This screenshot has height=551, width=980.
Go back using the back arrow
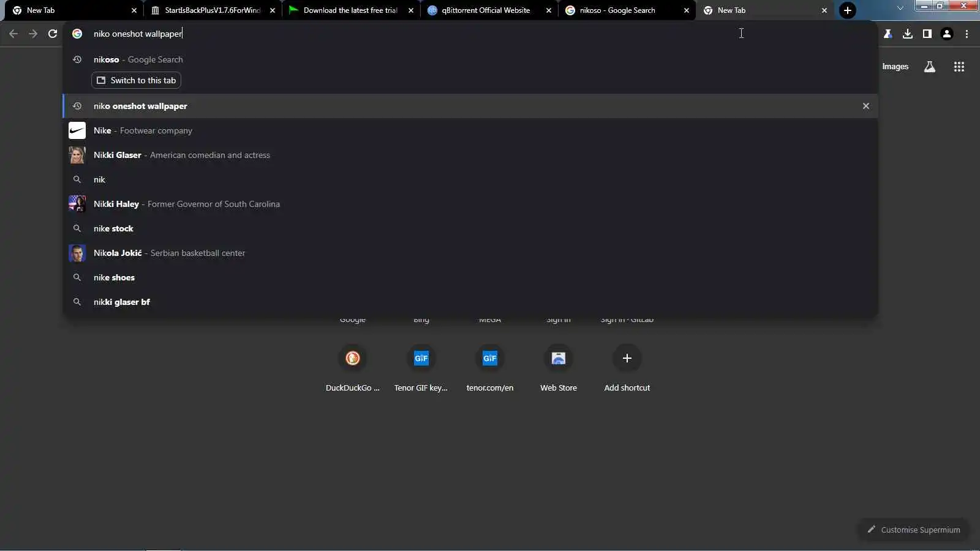click(13, 34)
